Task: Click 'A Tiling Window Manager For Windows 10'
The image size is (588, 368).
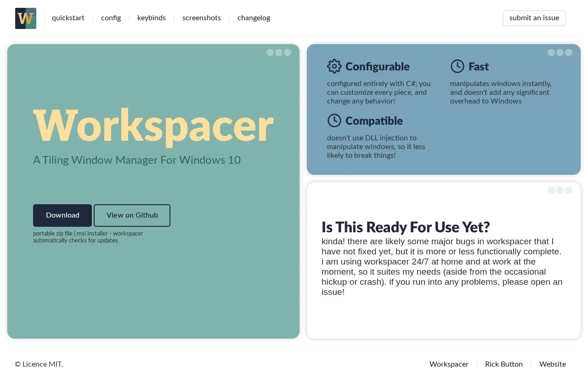Action: (x=137, y=160)
